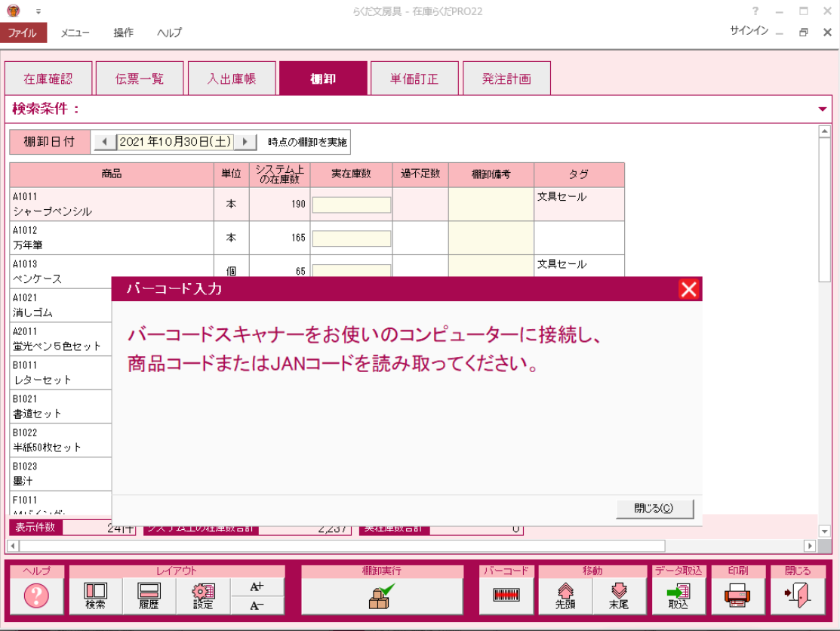Decrease font size with A− button

point(257,605)
